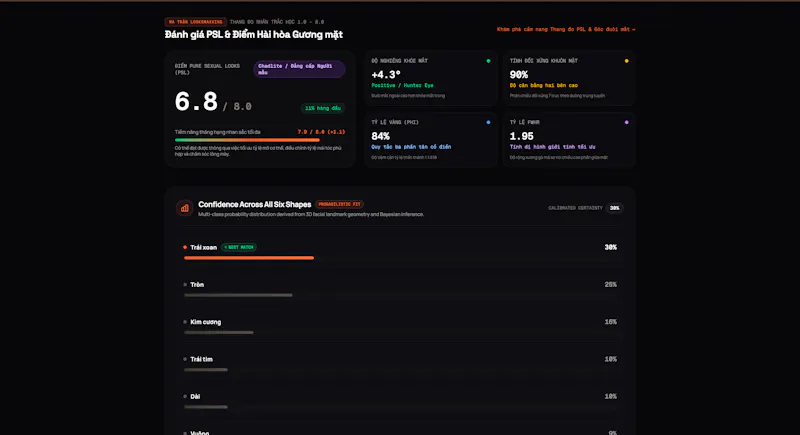This screenshot has height=435, width=800.
Task: Click the orange Trái xoan confidence bar
Action: (248, 258)
